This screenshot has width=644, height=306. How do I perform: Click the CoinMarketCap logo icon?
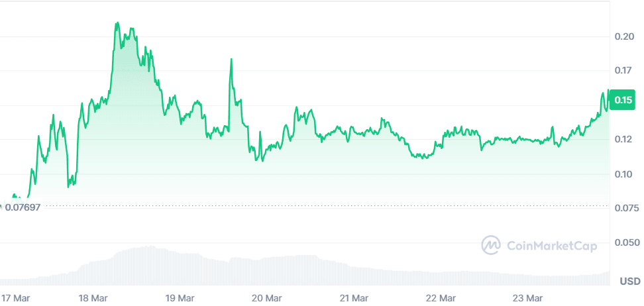[491, 245]
